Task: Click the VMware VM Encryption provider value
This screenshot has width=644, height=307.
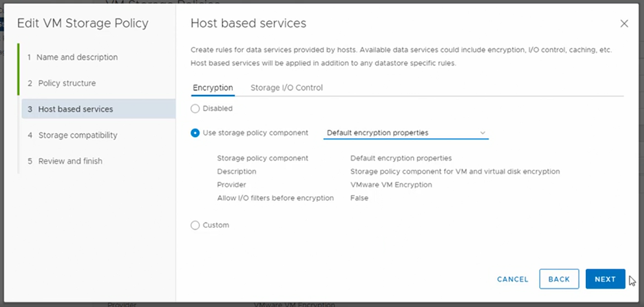Action: click(391, 185)
